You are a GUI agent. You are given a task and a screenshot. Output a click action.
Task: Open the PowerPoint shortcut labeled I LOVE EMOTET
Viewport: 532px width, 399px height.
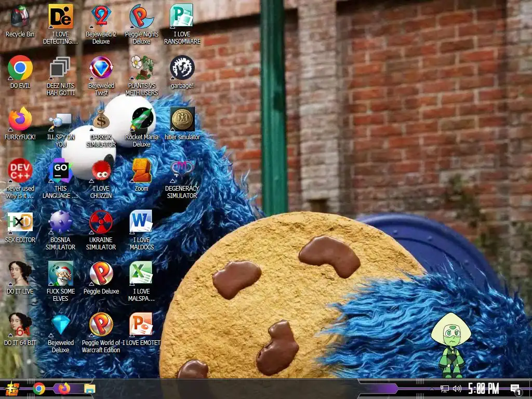click(141, 330)
